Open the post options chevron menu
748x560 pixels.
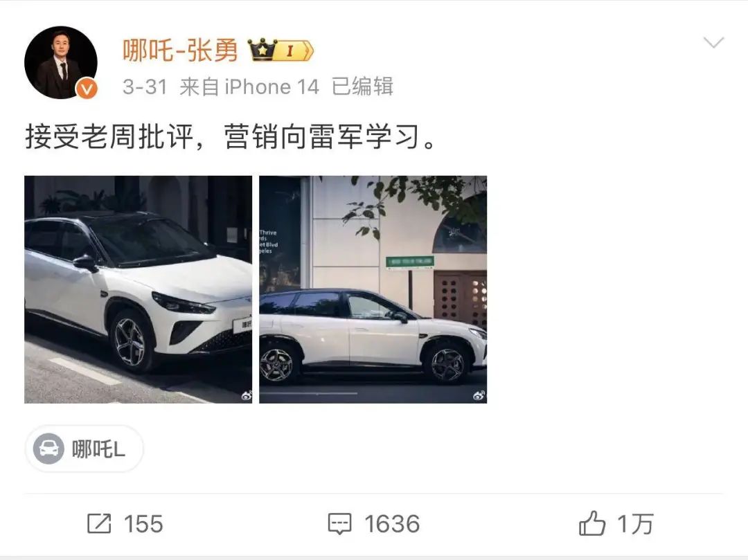coord(713,42)
